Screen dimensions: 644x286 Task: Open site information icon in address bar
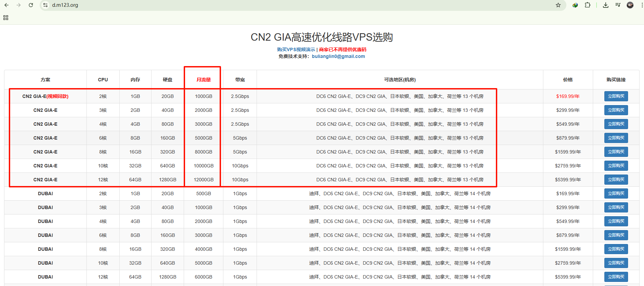pyautogui.click(x=45, y=5)
